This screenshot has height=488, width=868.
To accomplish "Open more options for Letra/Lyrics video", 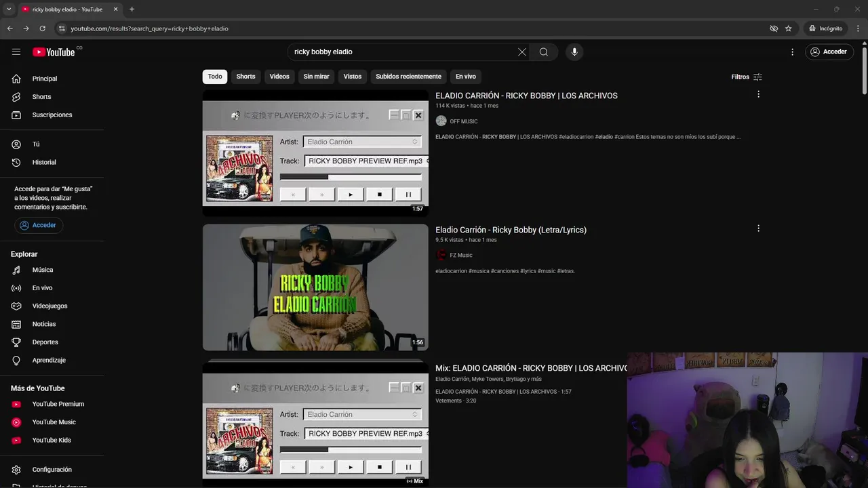I will point(758,228).
